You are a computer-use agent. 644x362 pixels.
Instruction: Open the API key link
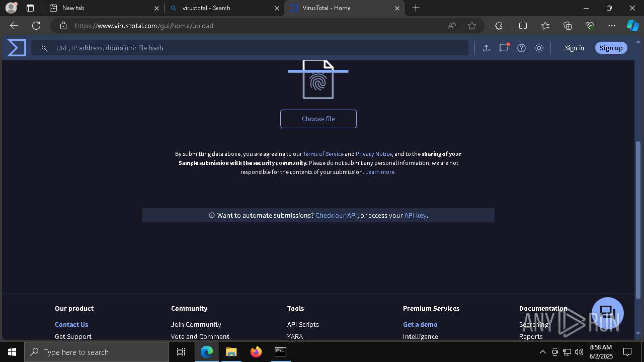point(416,215)
